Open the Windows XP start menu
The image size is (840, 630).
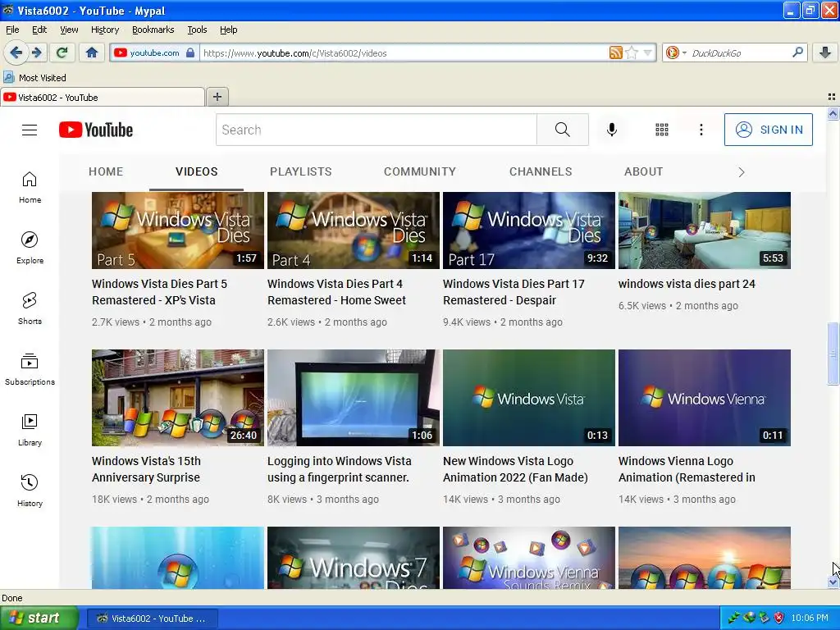tap(39, 619)
